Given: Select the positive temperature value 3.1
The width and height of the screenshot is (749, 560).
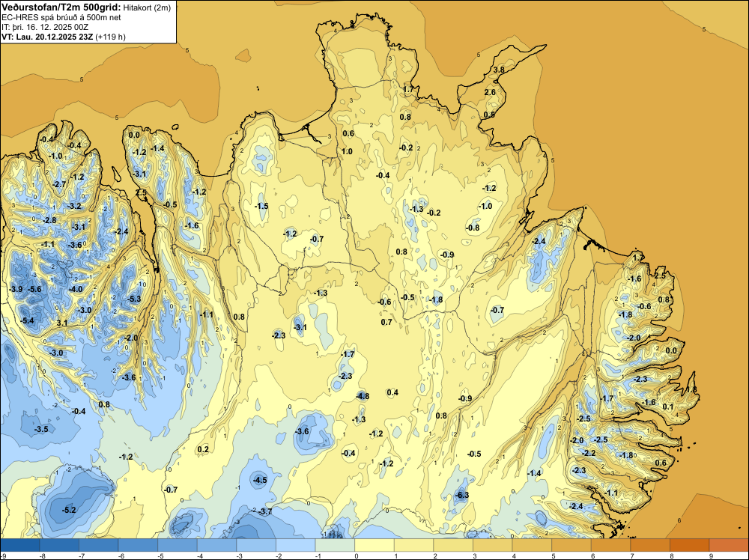Looking at the screenshot, I should 62,323.
